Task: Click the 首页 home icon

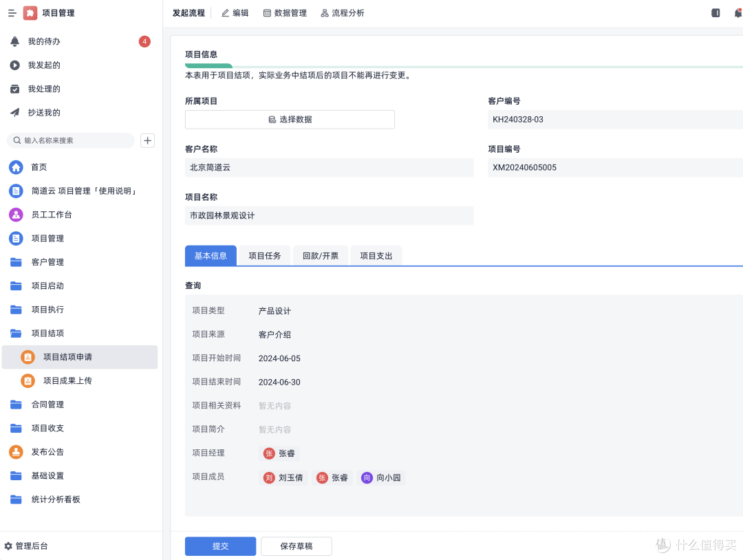Action: click(x=16, y=166)
